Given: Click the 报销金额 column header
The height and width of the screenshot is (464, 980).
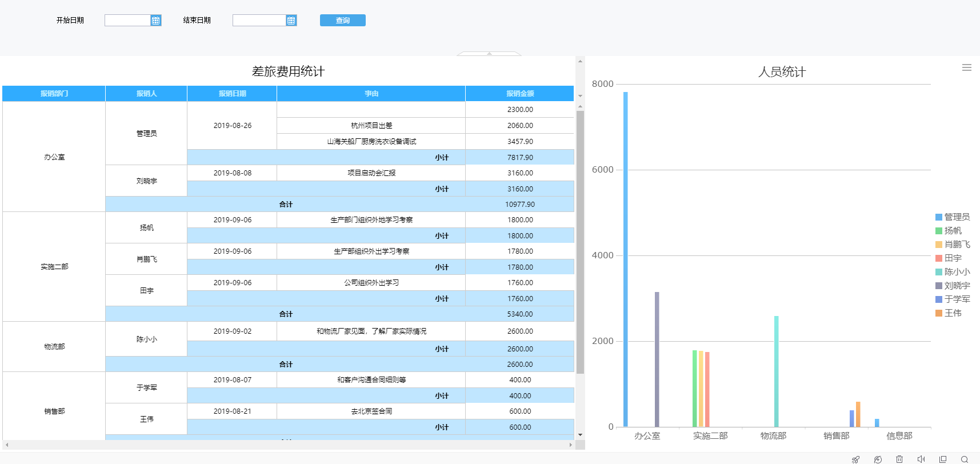Looking at the screenshot, I should click(x=519, y=94).
